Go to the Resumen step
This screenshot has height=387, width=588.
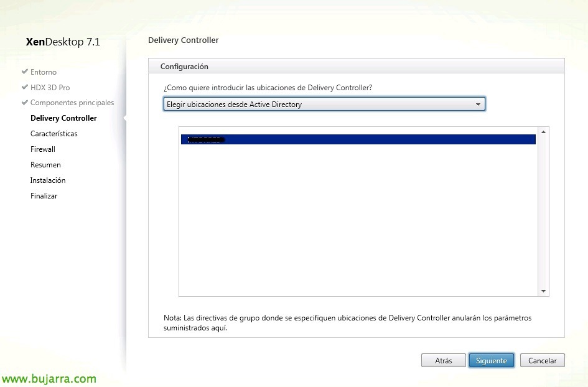(x=45, y=165)
